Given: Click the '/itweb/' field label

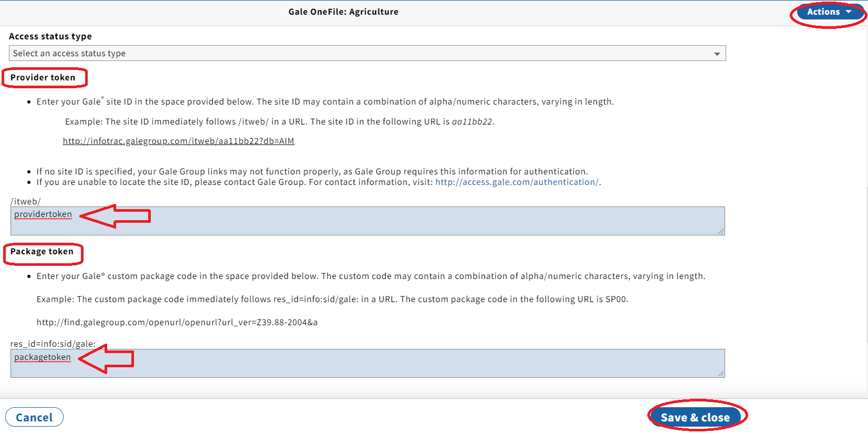Looking at the screenshot, I should click(26, 201).
